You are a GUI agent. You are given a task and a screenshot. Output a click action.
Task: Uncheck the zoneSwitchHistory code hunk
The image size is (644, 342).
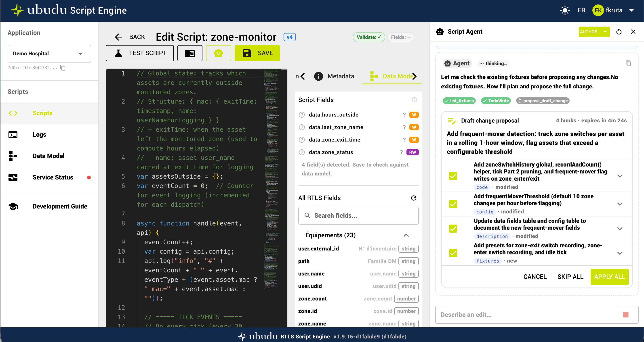(453, 176)
